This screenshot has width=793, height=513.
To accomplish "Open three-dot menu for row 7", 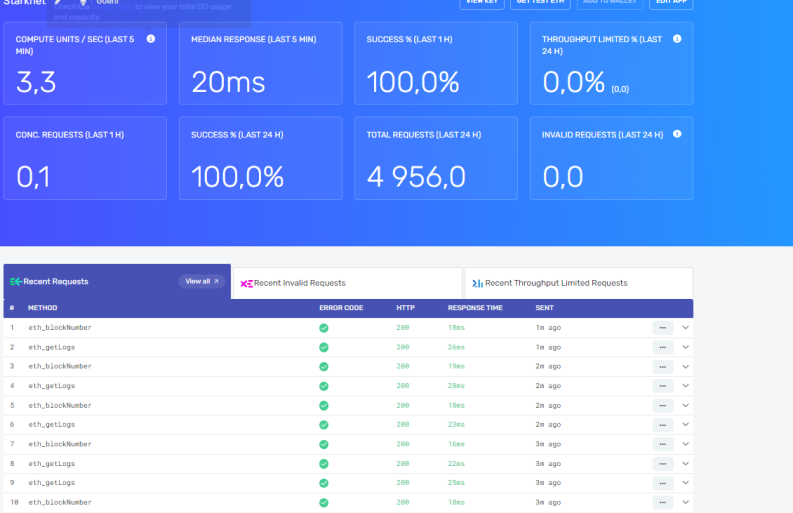I will pyautogui.click(x=663, y=444).
